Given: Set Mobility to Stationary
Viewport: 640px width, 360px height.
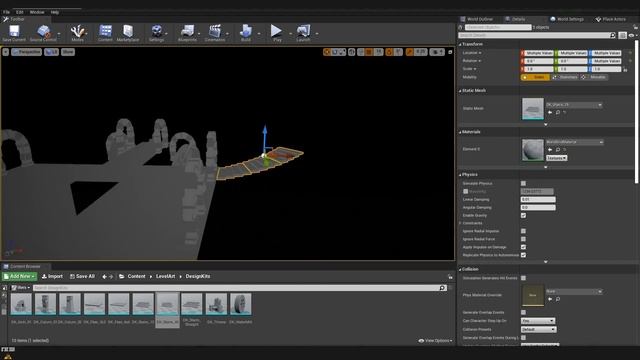Looking at the screenshot, I should click(565, 77).
